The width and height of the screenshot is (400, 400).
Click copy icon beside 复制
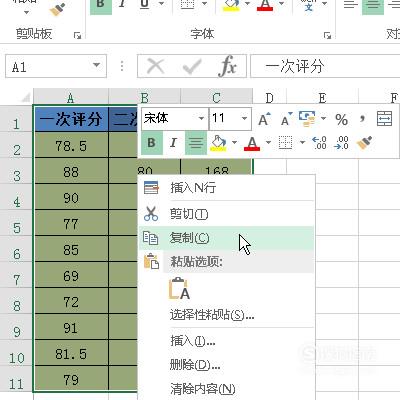151,238
